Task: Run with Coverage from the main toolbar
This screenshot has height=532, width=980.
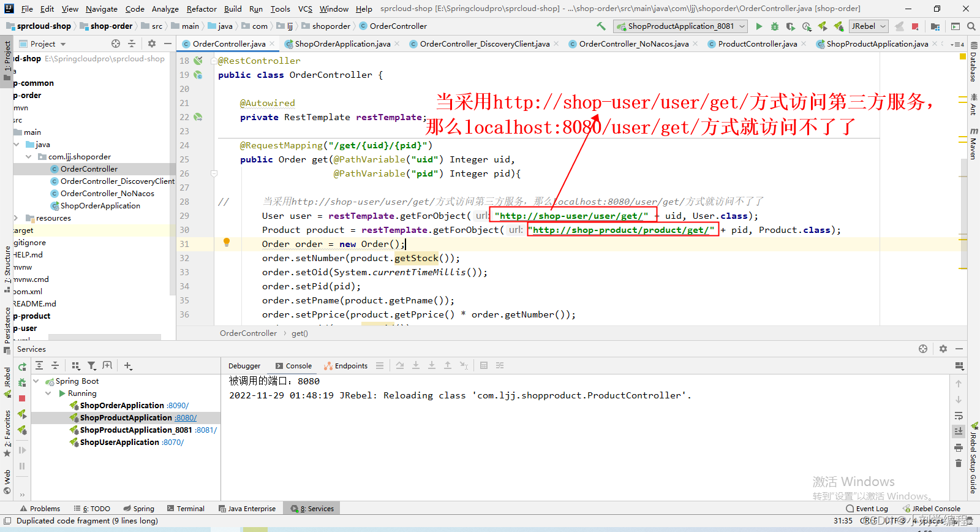Action: 791,26
